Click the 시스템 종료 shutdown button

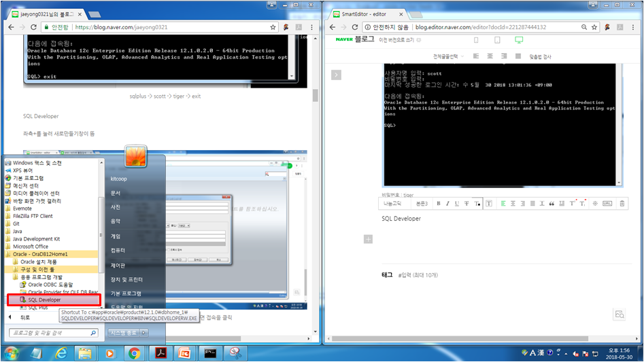[124, 333]
